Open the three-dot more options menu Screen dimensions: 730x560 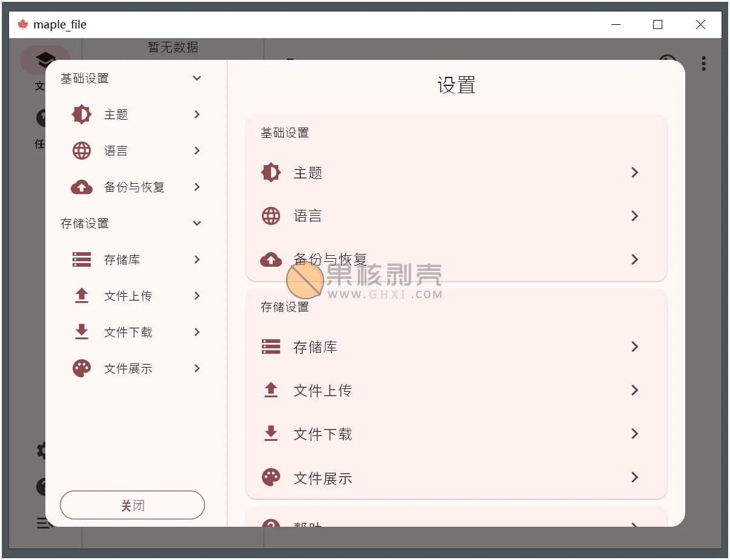703,63
